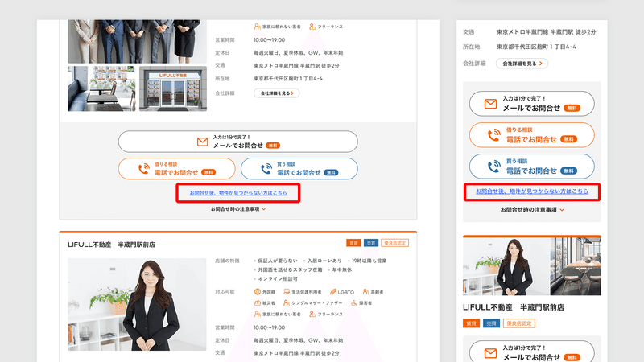Tap mobile 借りる相談 電話でお問合せ button
Image resolution: width=644 pixels, height=362 pixels.
click(532, 135)
